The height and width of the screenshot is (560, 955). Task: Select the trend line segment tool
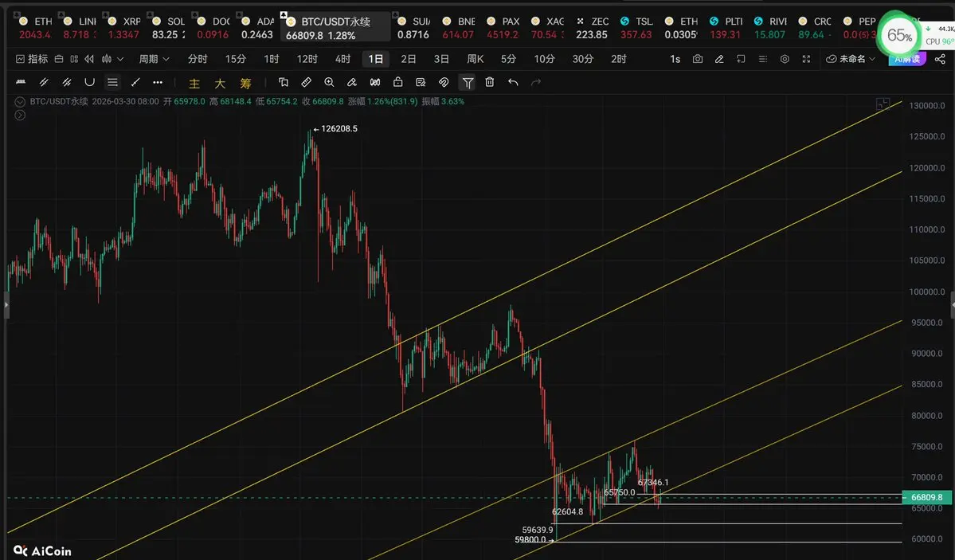pyautogui.click(x=135, y=82)
